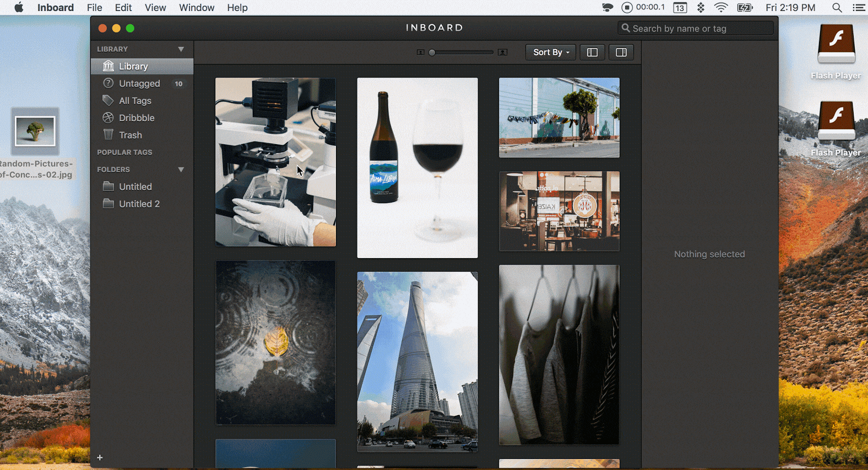Toggle the left sidebar panel
The image size is (868, 470).
click(x=592, y=52)
